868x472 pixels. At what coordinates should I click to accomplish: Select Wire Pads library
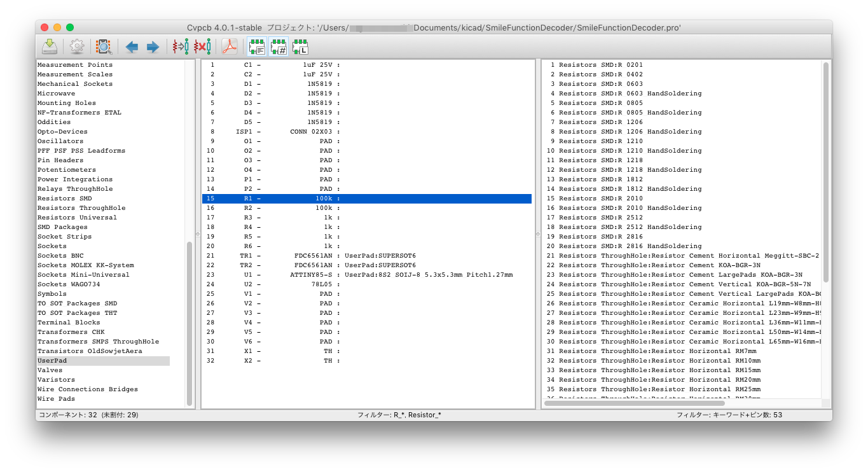tap(56, 399)
